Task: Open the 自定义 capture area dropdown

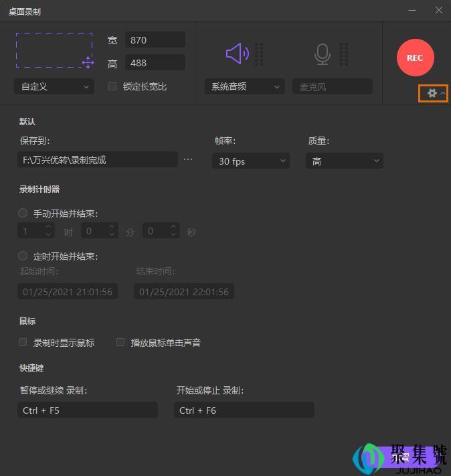Action: tap(54, 86)
